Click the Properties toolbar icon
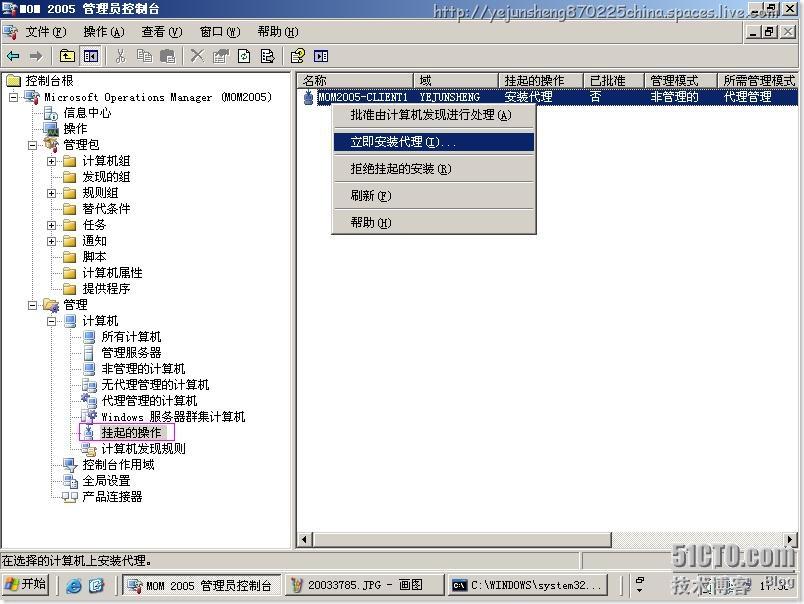This screenshot has height=604, width=804. [220, 56]
